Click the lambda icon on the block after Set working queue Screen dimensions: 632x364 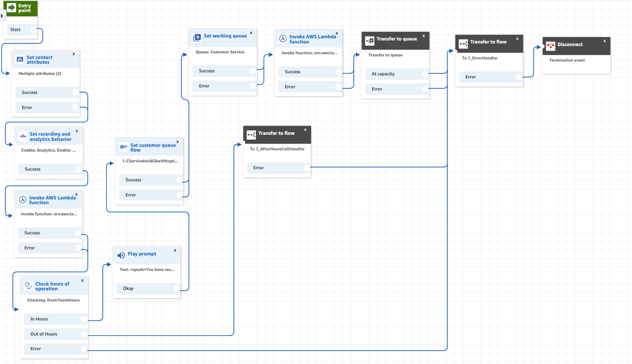[x=283, y=38]
